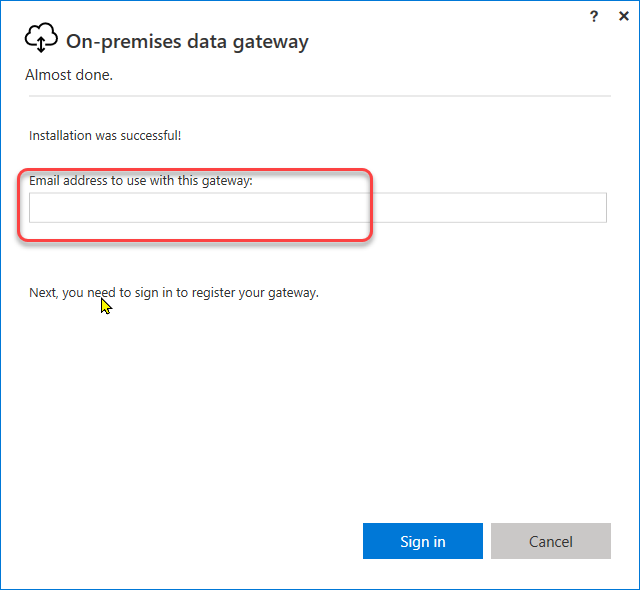The image size is (640, 590).
Task: Click the Email address to use label
Action: point(141,180)
